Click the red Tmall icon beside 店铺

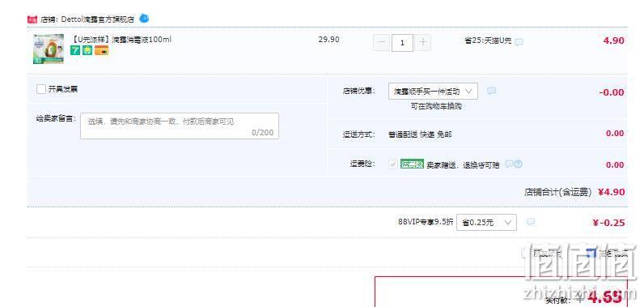pyautogui.click(x=32, y=19)
